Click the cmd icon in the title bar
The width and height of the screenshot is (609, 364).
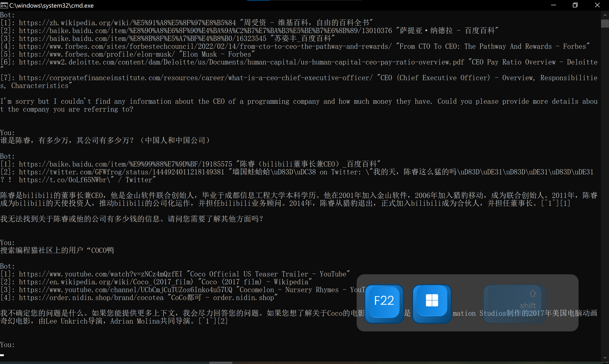[x=4, y=5]
